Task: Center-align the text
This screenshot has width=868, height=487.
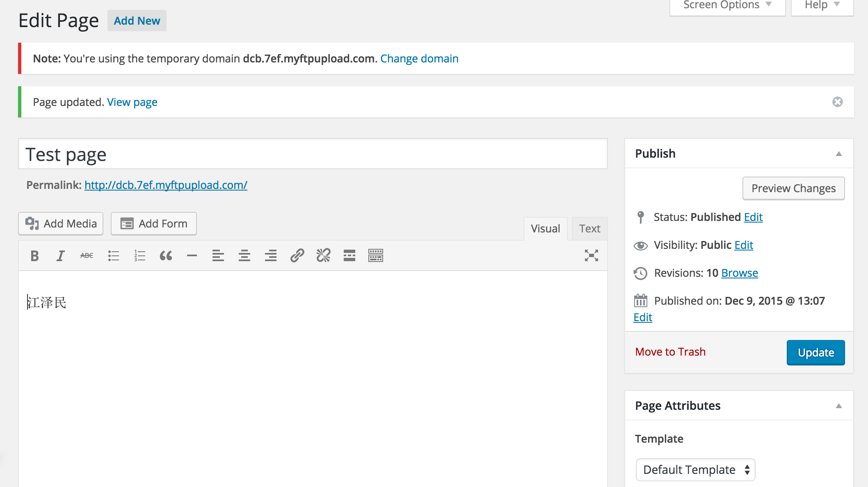Action: [244, 256]
